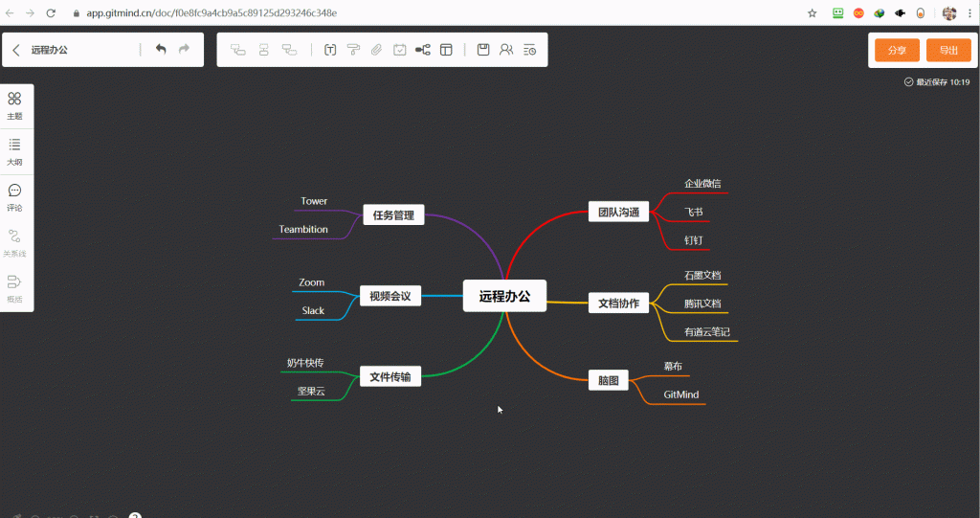Open the 主题 theme panel
980x518 pixels.
(x=15, y=105)
